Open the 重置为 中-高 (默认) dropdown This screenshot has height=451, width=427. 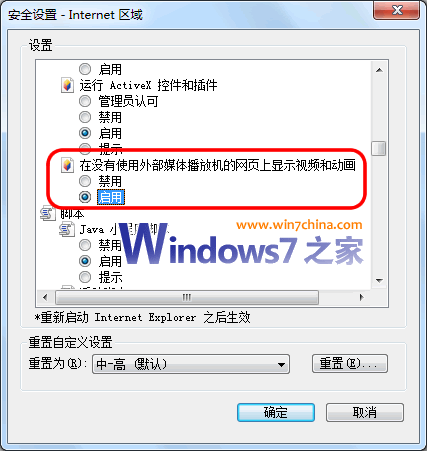(x=191, y=364)
